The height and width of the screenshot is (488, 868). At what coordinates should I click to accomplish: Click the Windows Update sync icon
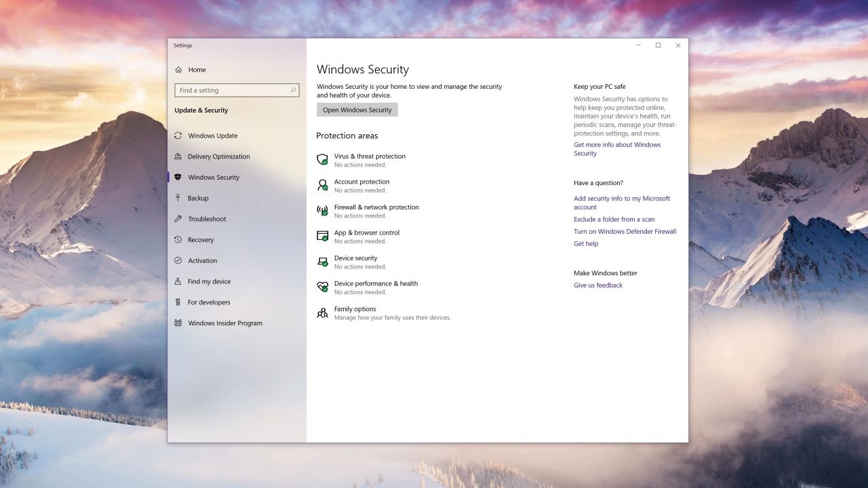point(178,136)
